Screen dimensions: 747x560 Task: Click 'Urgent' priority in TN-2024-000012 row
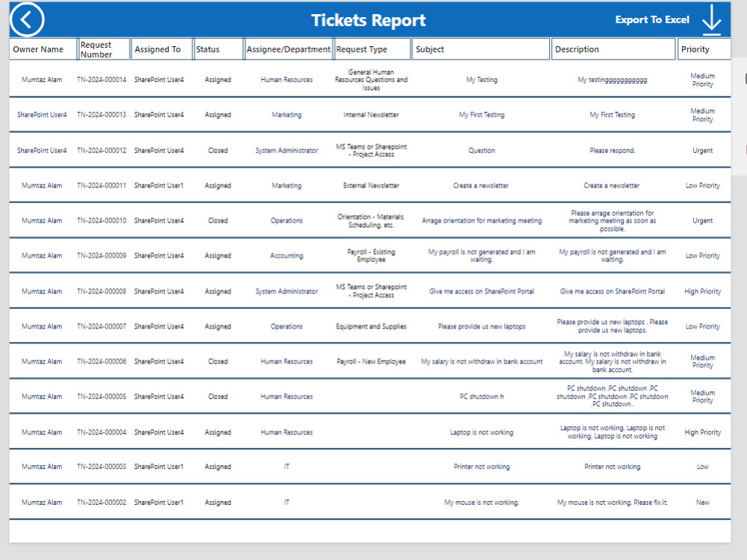click(x=703, y=151)
